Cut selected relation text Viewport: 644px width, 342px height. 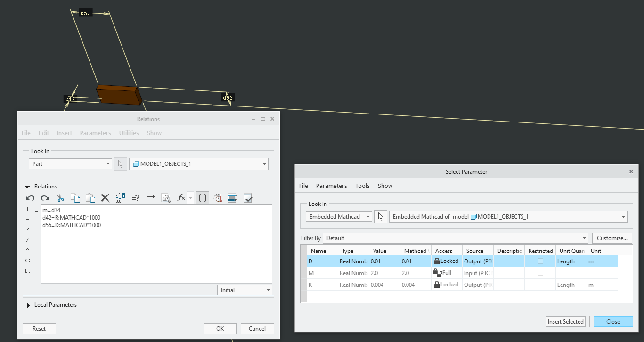coord(60,198)
